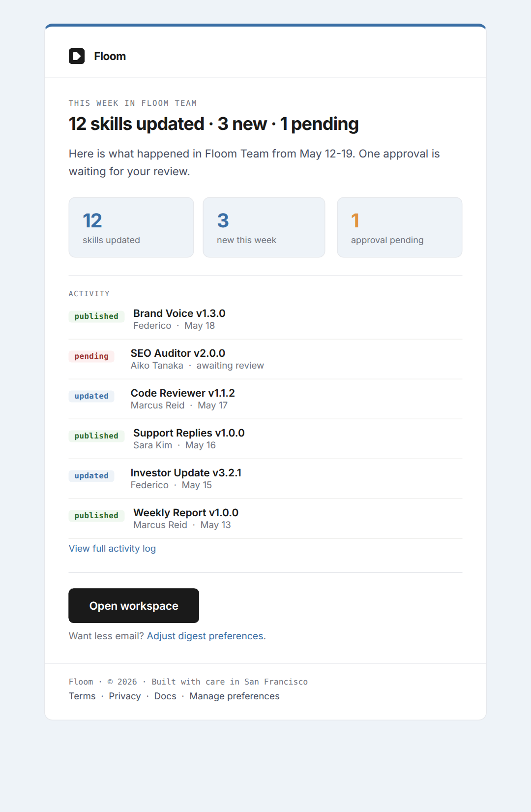Open the SEO Auditor v2.0.0 pending entry
Viewport: 531px width, 812px height.
pyautogui.click(x=265, y=359)
